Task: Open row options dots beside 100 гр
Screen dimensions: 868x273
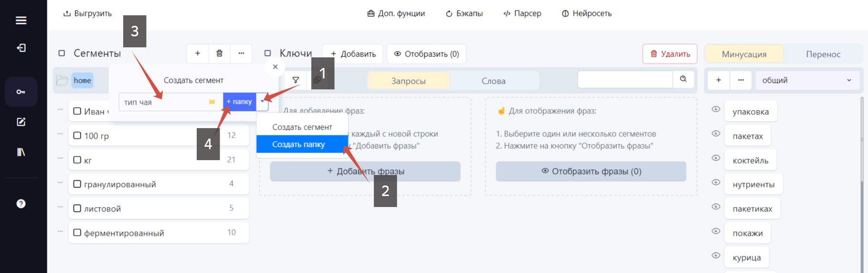Action: [x=60, y=134]
